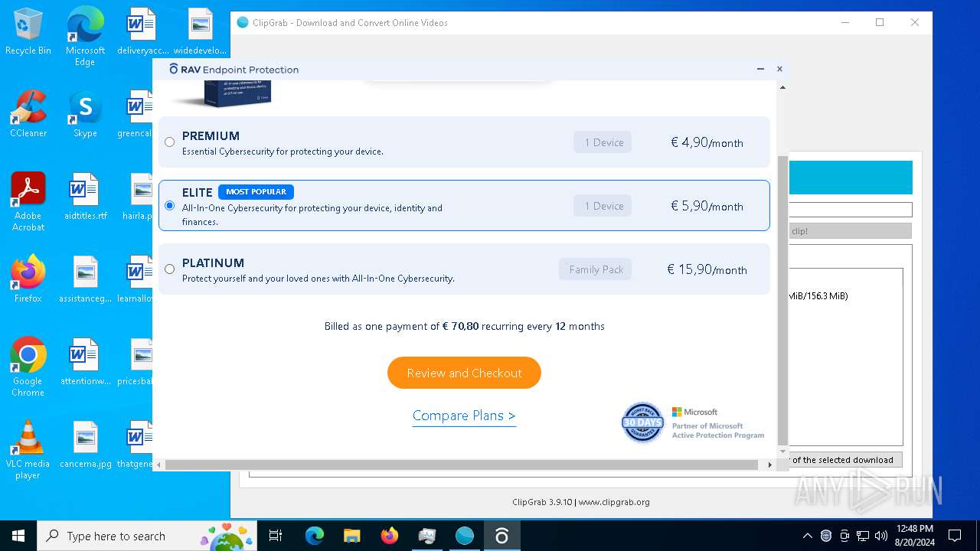Click the product box image
The width and height of the screenshot is (980, 551).
click(223, 95)
